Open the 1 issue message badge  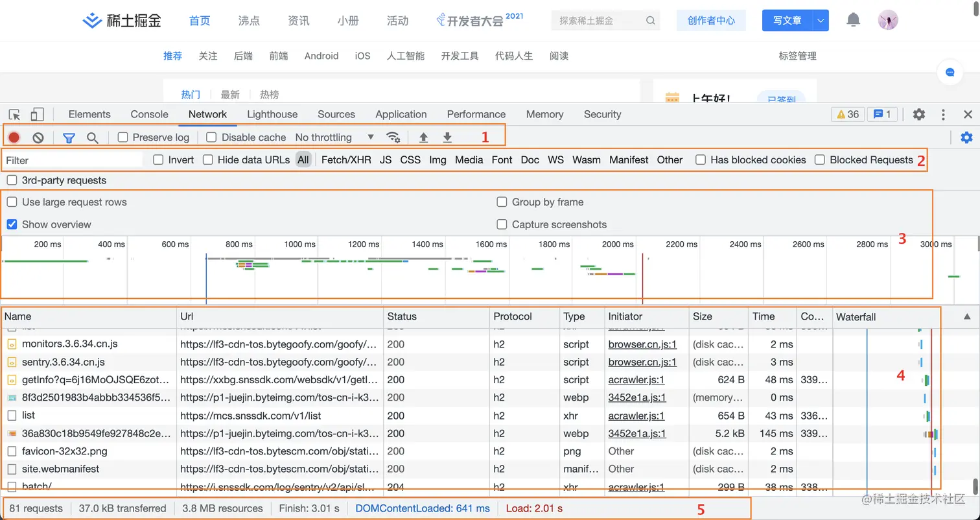[x=881, y=115]
